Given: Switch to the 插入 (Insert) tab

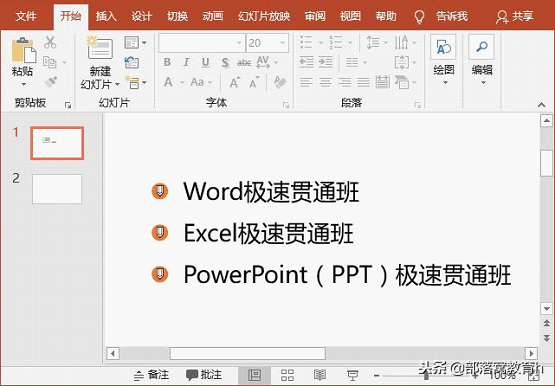Looking at the screenshot, I should (106, 16).
